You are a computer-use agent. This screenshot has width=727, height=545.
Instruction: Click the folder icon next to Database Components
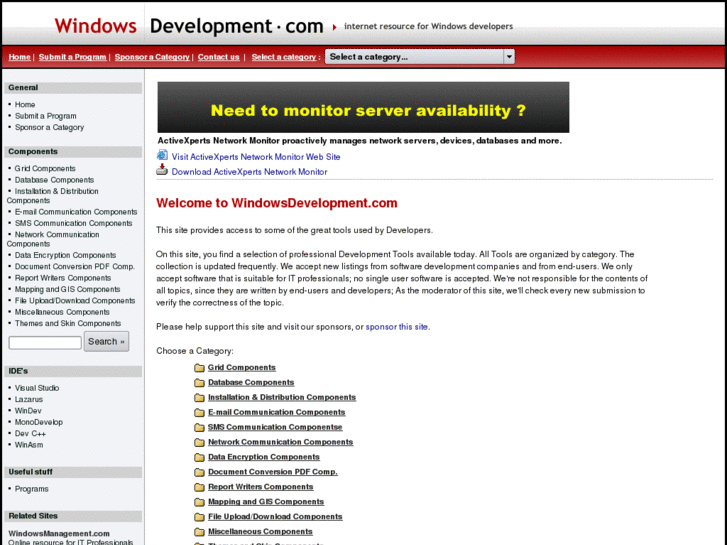click(199, 383)
